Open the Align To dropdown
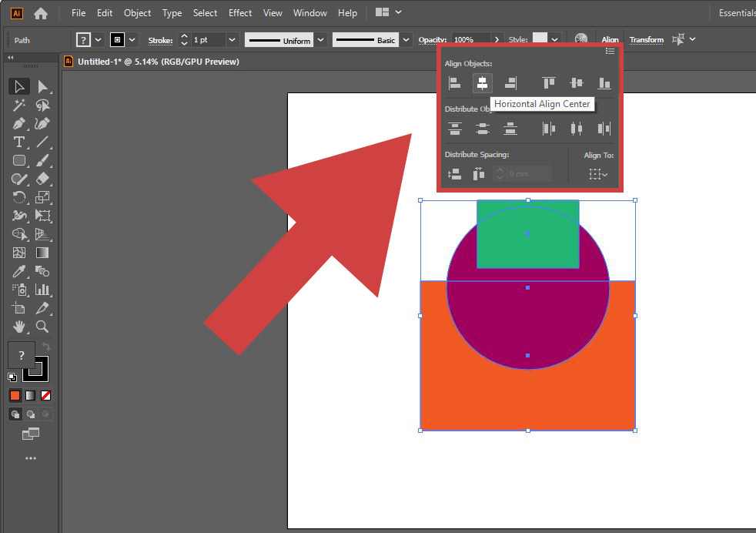The height and width of the screenshot is (533, 756). pyautogui.click(x=598, y=174)
